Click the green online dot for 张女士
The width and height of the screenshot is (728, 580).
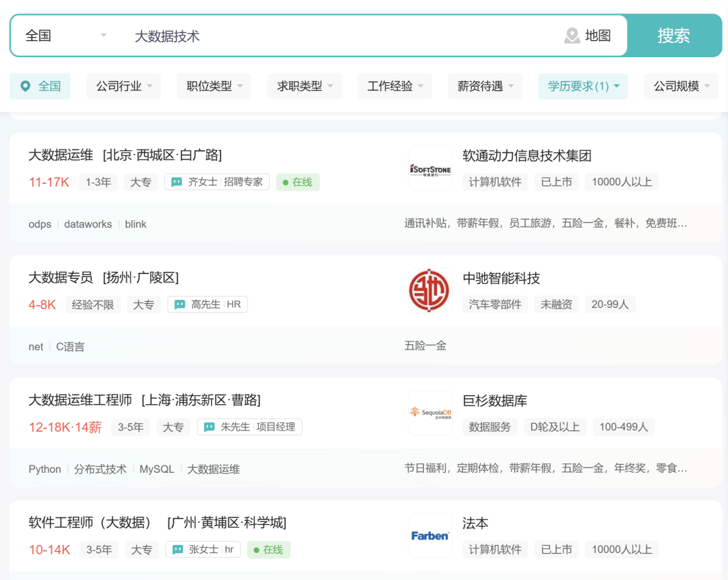256,550
